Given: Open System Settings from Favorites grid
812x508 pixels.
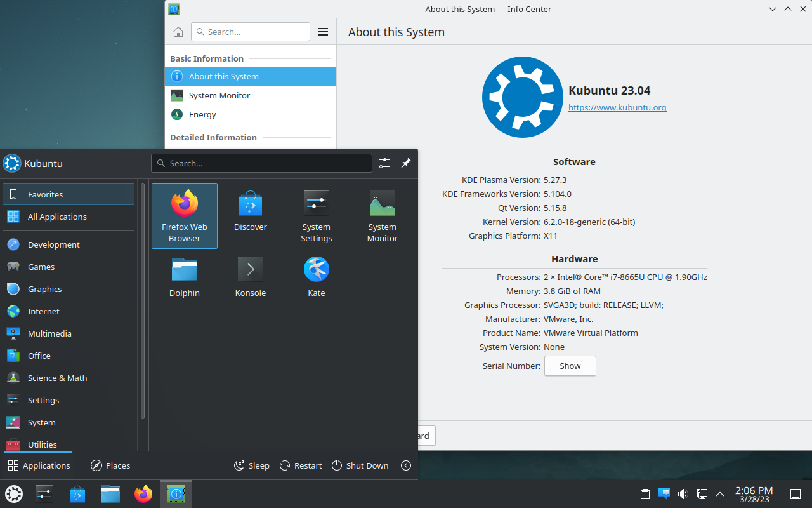Looking at the screenshot, I should click(316, 215).
